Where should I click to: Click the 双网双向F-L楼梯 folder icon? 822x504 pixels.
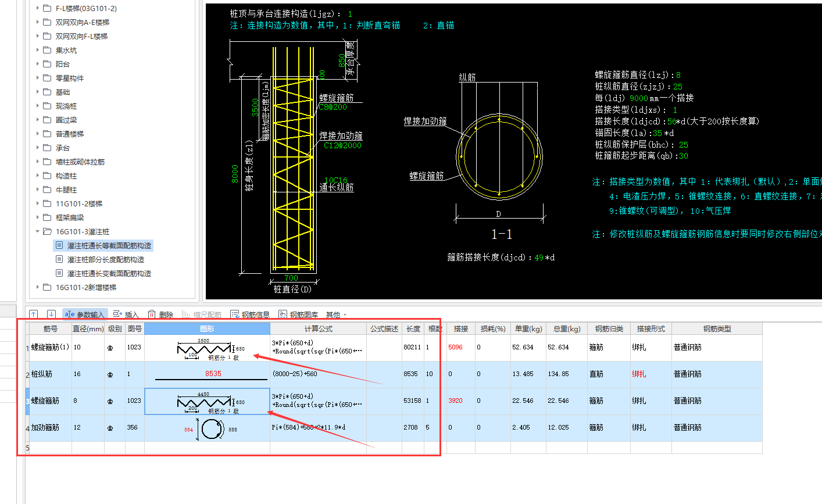pyautogui.click(x=48, y=36)
